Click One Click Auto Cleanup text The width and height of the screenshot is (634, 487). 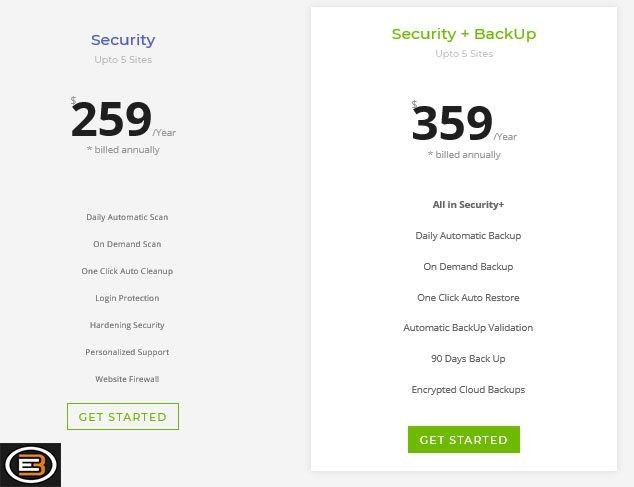click(127, 271)
